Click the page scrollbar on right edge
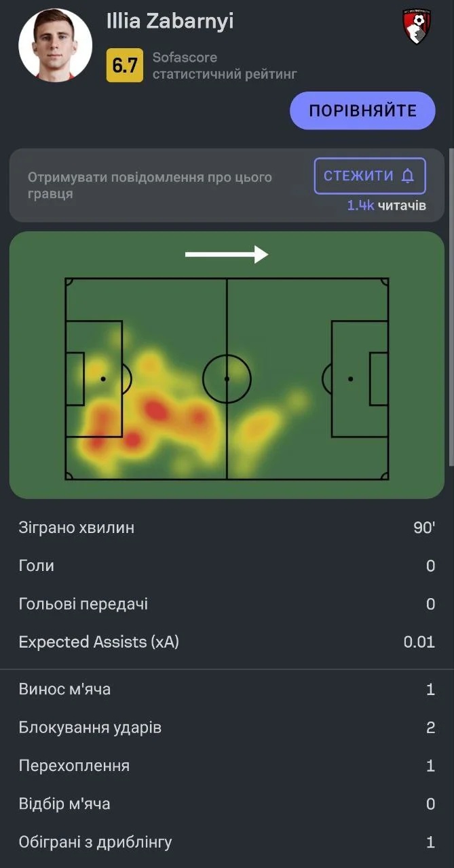The width and height of the screenshot is (454, 868). coord(451,305)
